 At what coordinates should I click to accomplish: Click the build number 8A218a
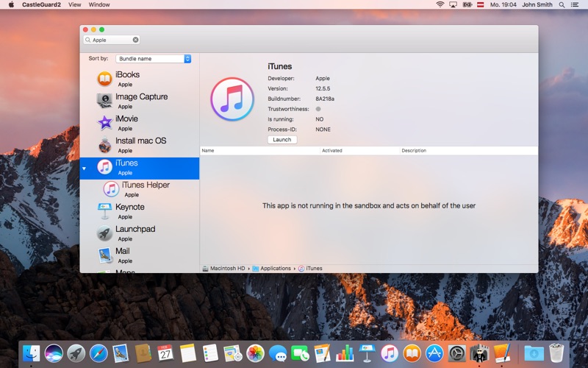click(325, 99)
